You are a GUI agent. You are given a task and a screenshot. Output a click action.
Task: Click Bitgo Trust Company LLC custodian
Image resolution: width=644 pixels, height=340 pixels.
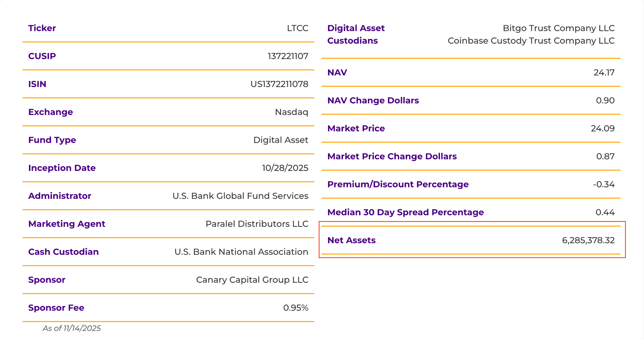558,28
